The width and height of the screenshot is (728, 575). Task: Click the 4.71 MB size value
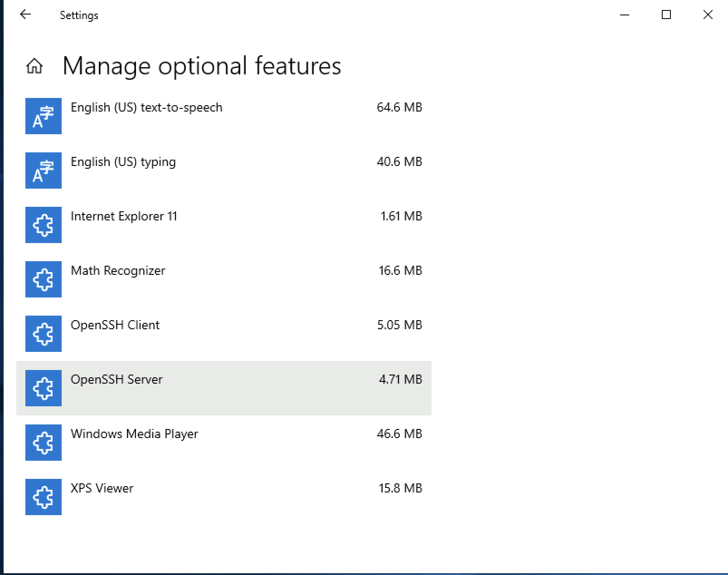[x=400, y=380]
